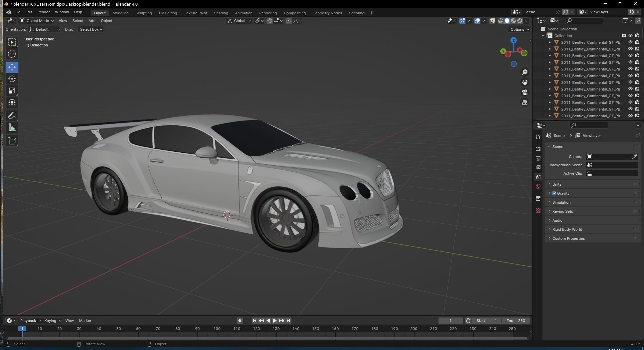
Task: Activate the Cursor tool in toolbar
Action: click(x=12, y=54)
